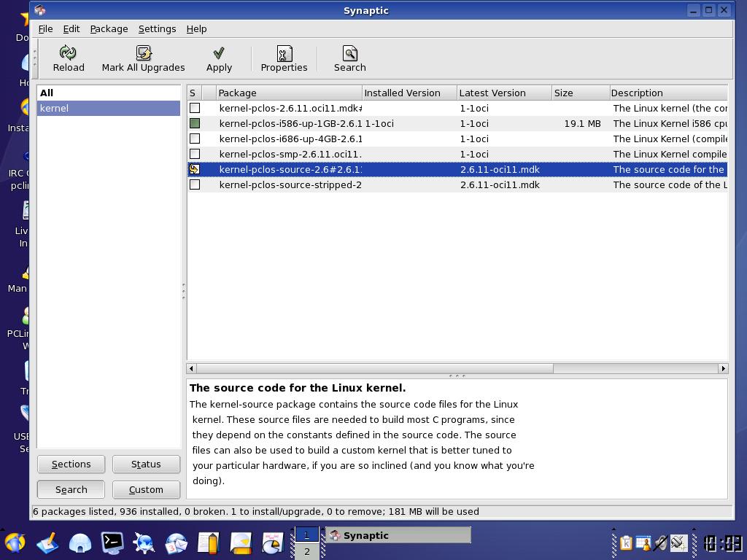Sort by the Latest Version column header
Image resolution: width=747 pixels, height=560 pixels.
pos(505,93)
